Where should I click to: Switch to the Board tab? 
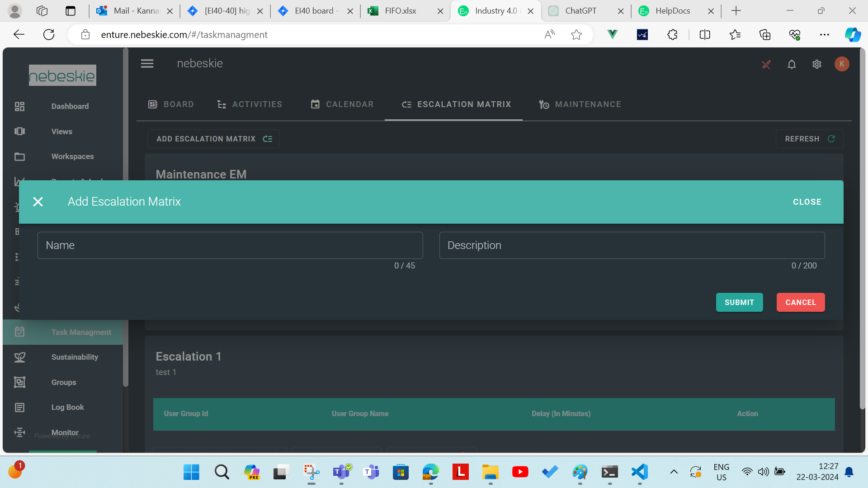171,104
